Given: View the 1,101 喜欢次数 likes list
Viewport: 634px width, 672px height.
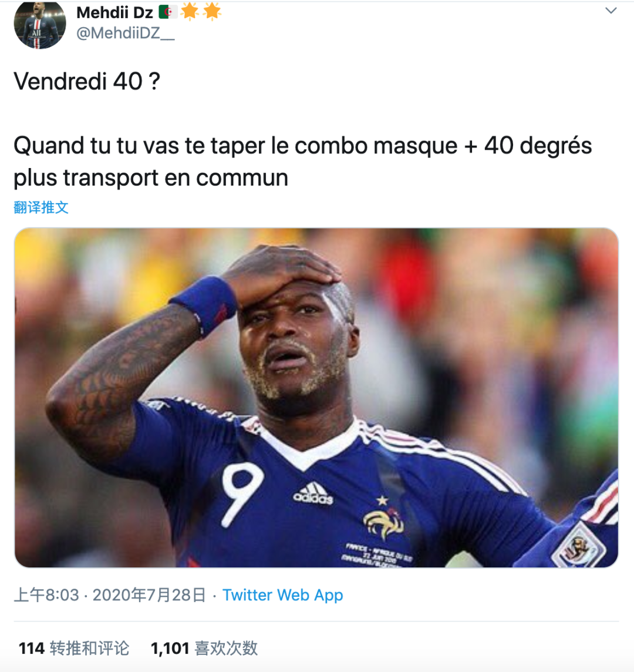Looking at the screenshot, I should click(x=204, y=648).
